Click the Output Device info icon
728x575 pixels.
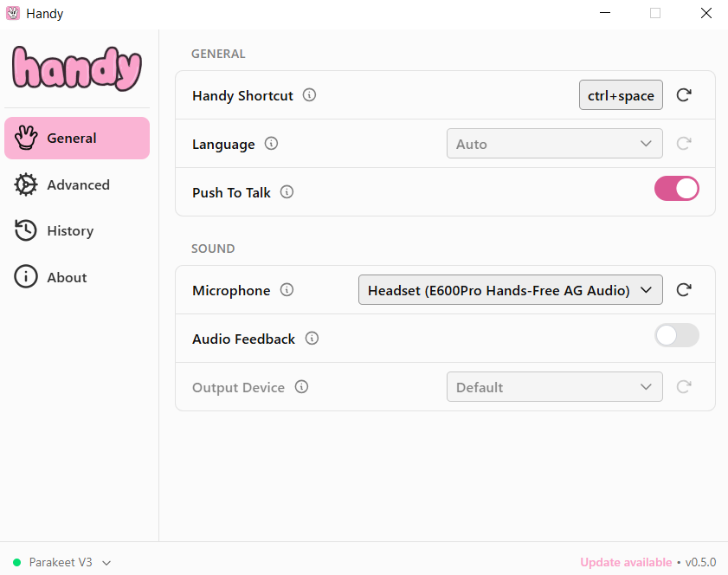coord(301,387)
